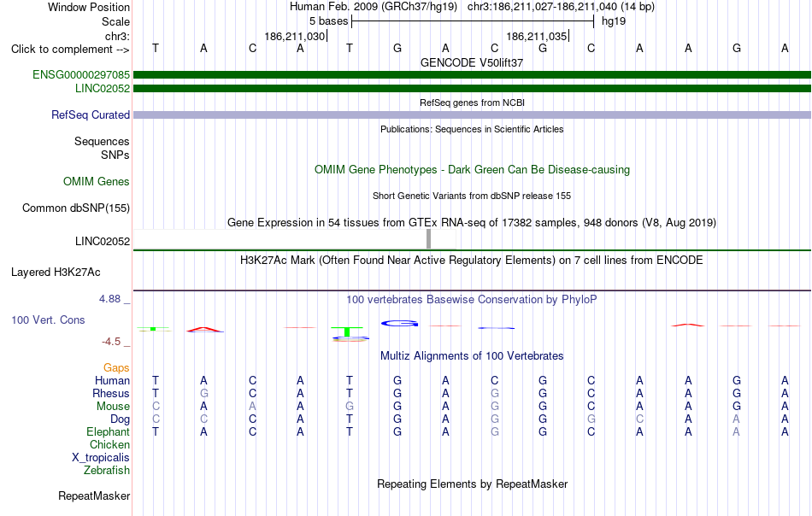This screenshot has width=812, height=516.
Task: Click the lavender RefSeq Curated bar
Action: click(472, 114)
